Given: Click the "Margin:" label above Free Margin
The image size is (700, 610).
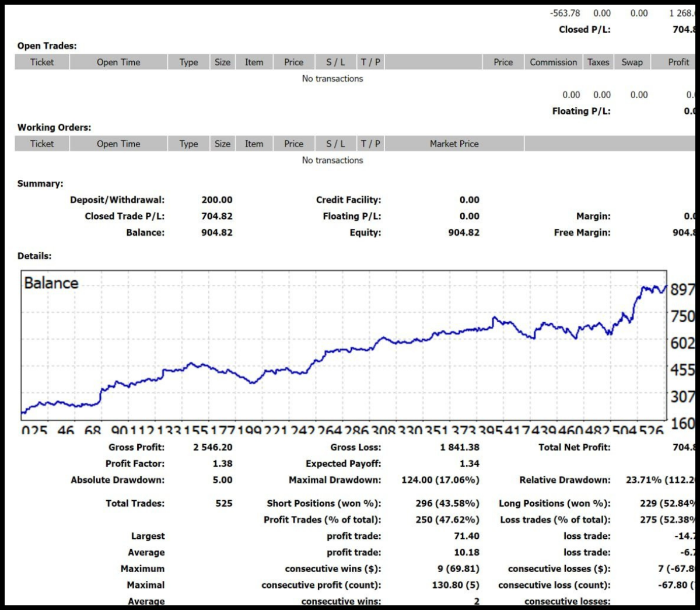Looking at the screenshot, I should 593,216.
